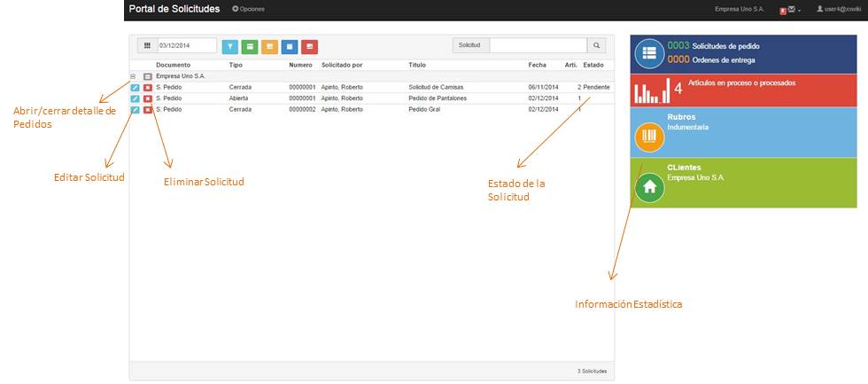Open the Opciones menu
Viewport: 868px width, 384px height.
click(x=248, y=9)
